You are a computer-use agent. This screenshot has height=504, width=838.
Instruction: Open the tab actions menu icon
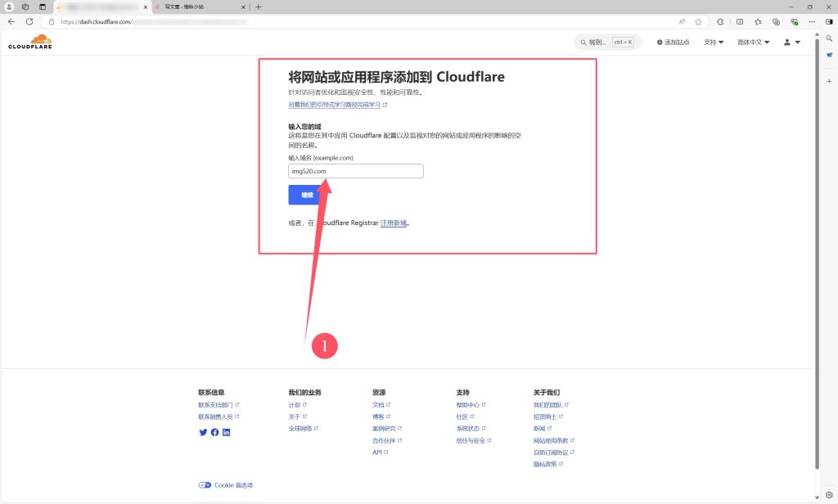43,7
